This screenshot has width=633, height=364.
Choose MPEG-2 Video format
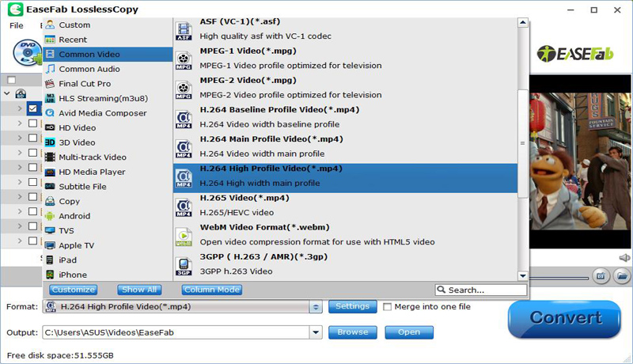coord(345,88)
